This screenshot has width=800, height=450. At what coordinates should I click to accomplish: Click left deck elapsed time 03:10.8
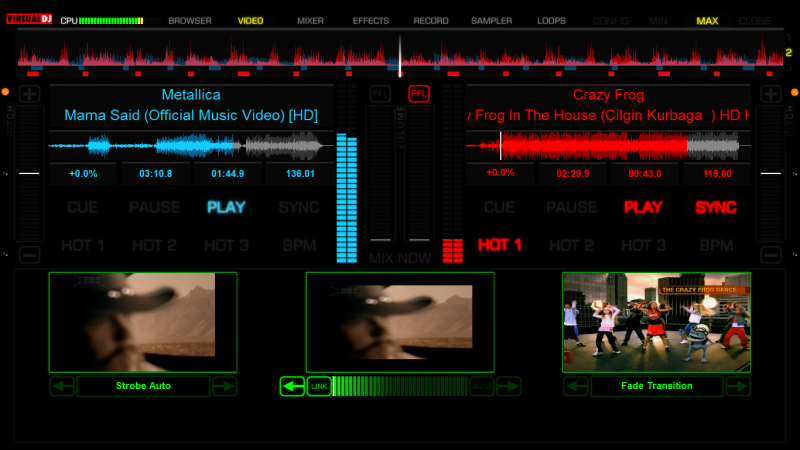[156, 174]
